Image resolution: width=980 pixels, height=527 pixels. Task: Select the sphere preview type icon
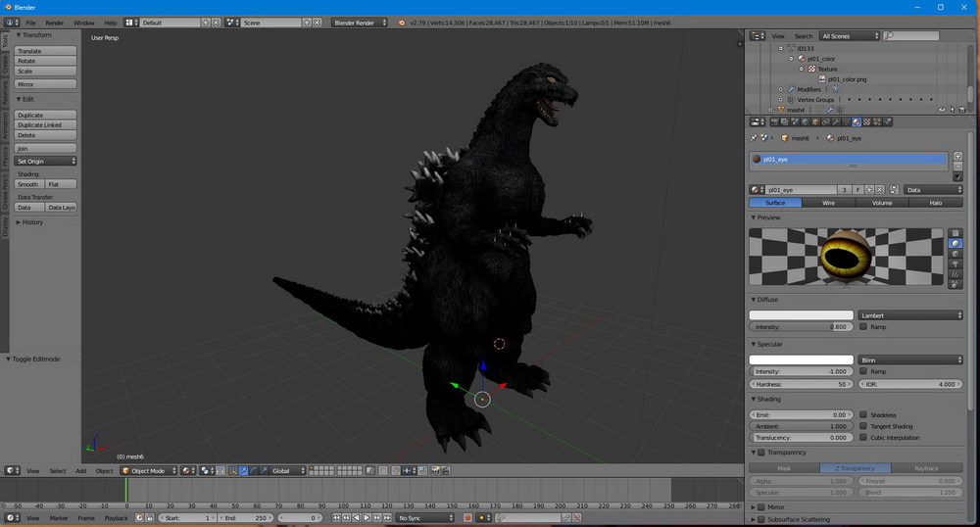[955, 244]
